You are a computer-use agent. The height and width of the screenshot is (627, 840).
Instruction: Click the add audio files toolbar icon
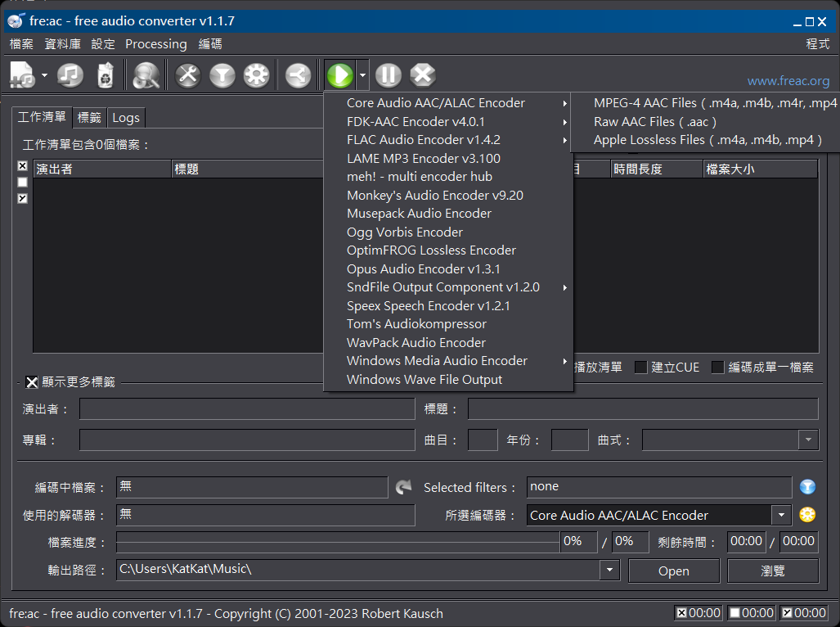click(21, 75)
